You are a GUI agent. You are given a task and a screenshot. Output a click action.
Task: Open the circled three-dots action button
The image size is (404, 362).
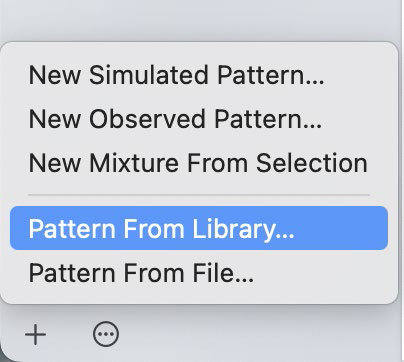[106, 334]
